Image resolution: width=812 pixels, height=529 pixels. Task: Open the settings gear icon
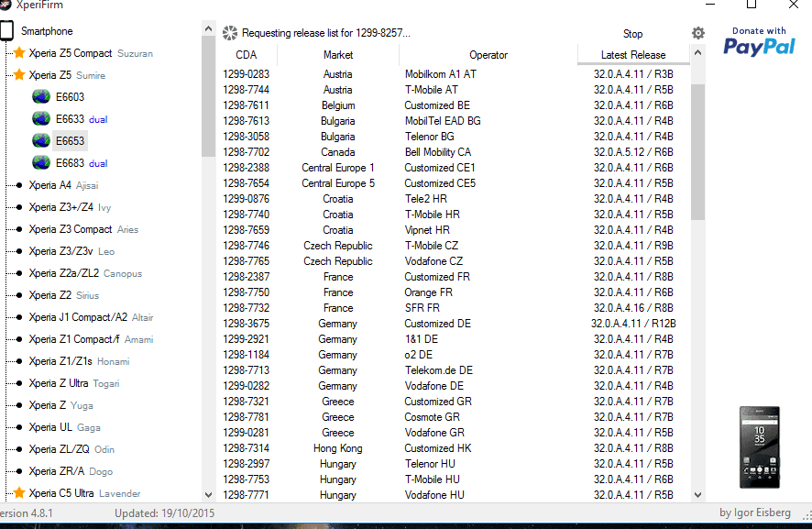click(698, 33)
